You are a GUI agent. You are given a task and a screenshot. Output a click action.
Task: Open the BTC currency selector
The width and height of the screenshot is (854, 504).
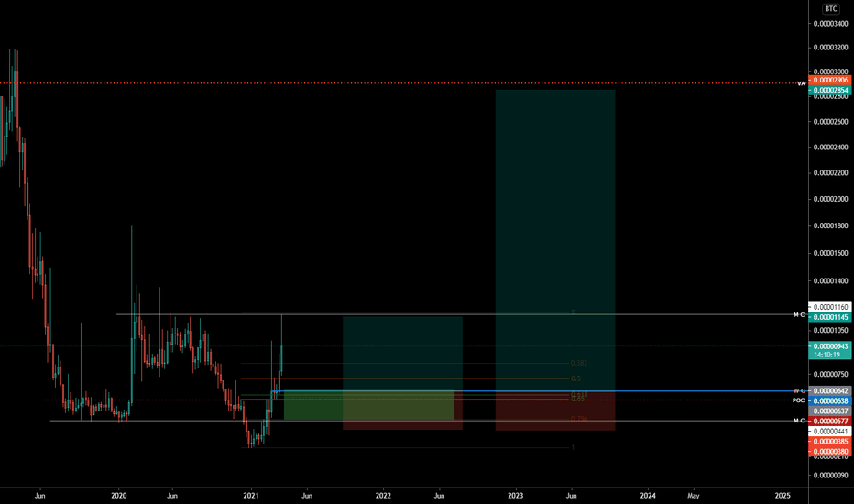click(830, 9)
